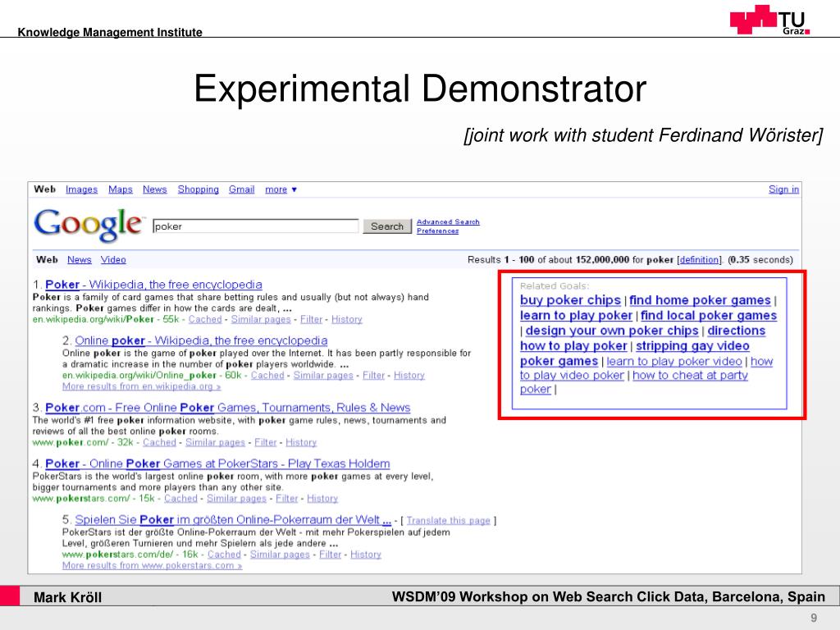Screen dimensions: 840x630
Task: Select related goal 'design your own poker chips'
Action: point(612,331)
